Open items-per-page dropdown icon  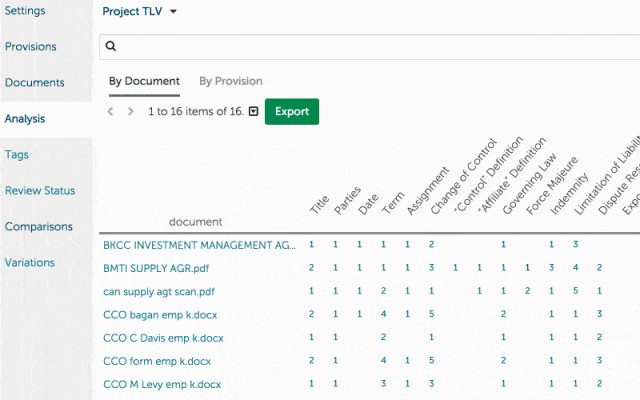click(x=254, y=112)
